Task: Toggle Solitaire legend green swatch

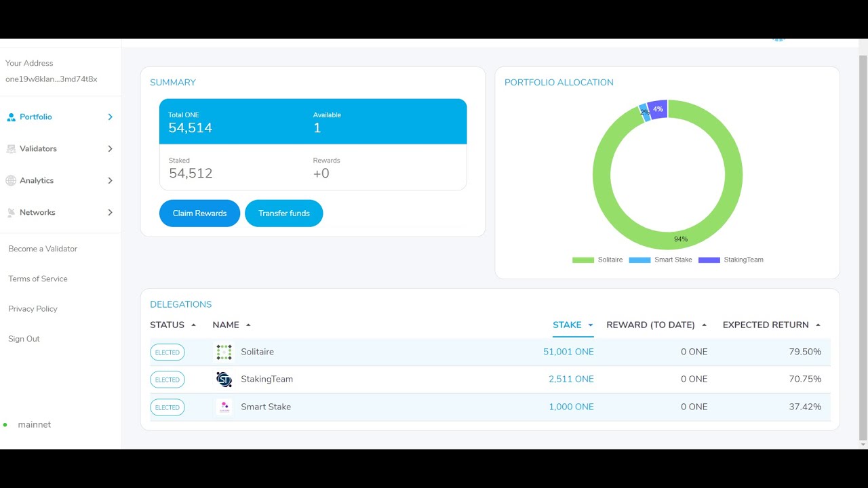Action: click(583, 260)
